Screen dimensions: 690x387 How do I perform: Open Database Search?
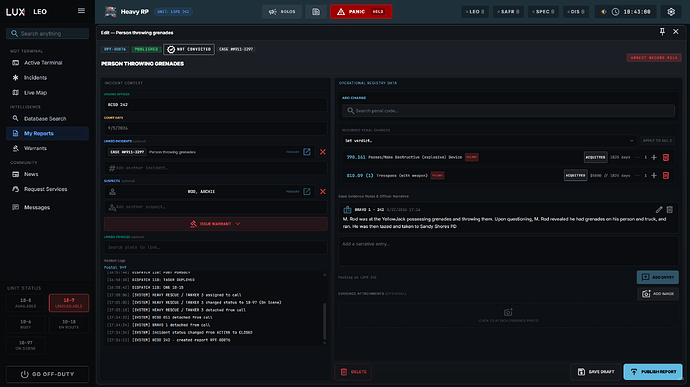coord(48,118)
